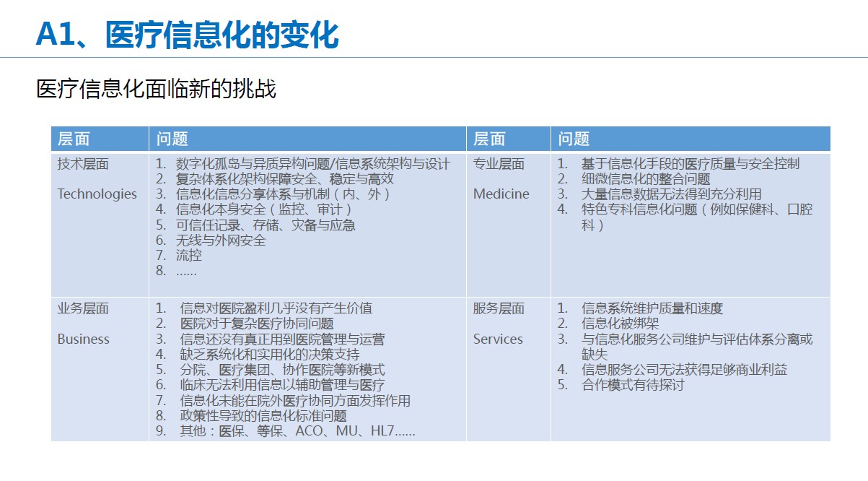Screen dimensions: 868x481
Task: Click the Business text
Action: click(x=84, y=339)
